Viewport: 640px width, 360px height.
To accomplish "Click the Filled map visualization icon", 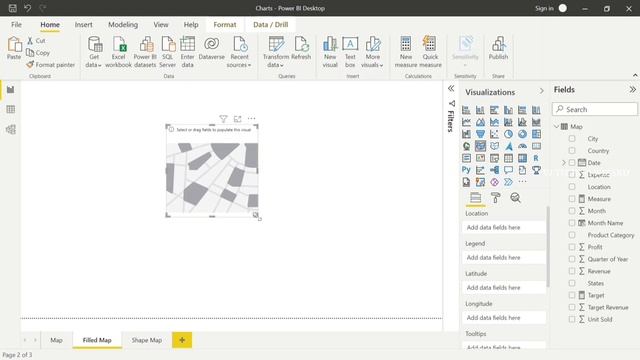I will [480, 146].
